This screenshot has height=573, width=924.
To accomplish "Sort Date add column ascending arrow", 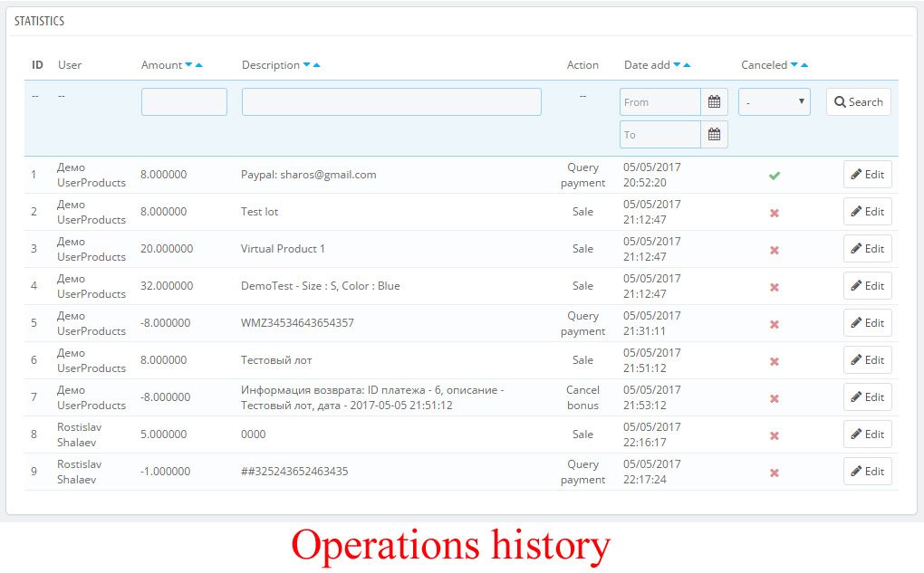I will (688, 65).
